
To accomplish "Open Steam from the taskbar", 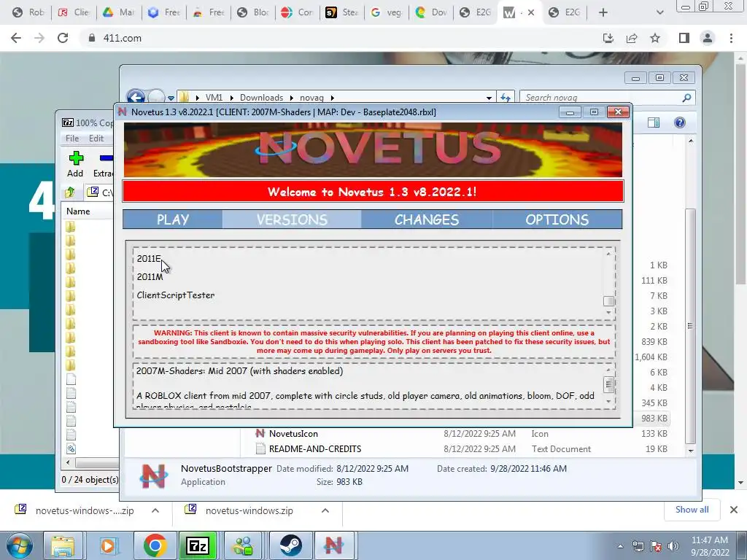I will (290, 545).
